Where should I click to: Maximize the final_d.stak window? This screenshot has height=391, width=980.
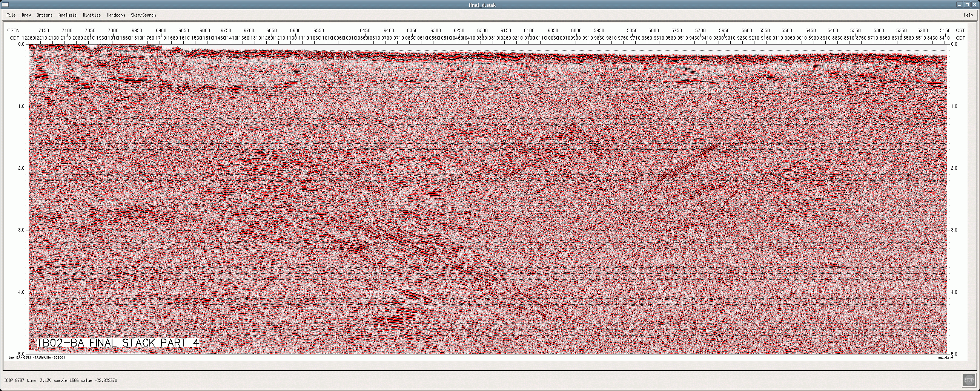coord(968,5)
